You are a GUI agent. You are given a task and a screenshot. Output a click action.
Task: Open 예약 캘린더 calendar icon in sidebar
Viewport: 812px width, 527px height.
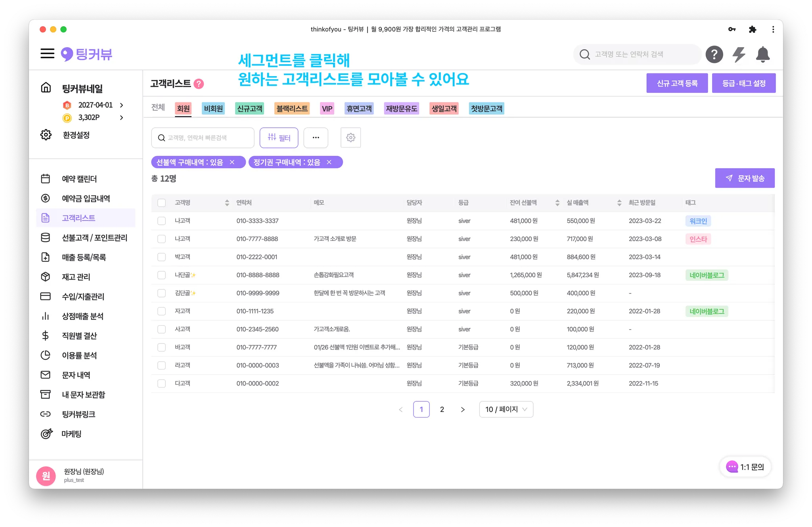point(46,179)
